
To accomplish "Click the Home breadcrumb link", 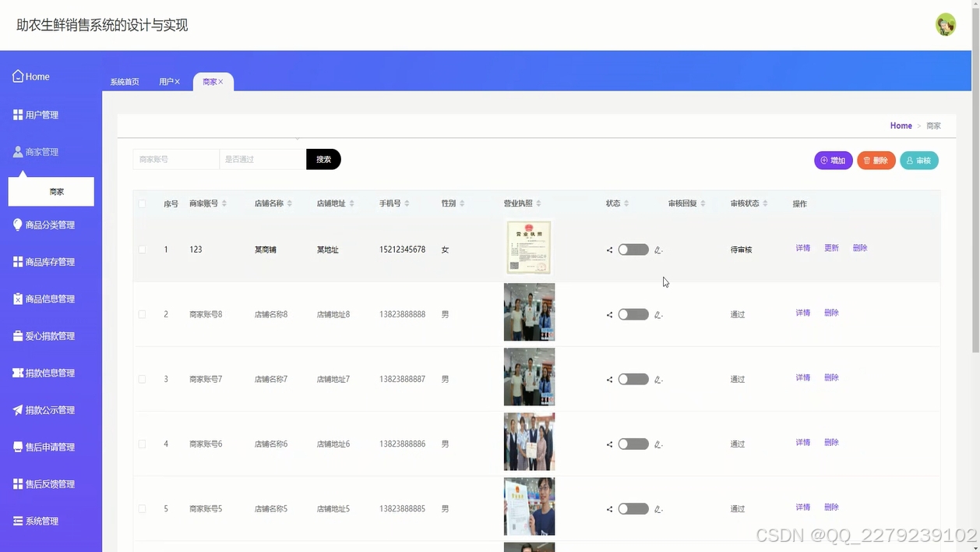I will 901,126.
